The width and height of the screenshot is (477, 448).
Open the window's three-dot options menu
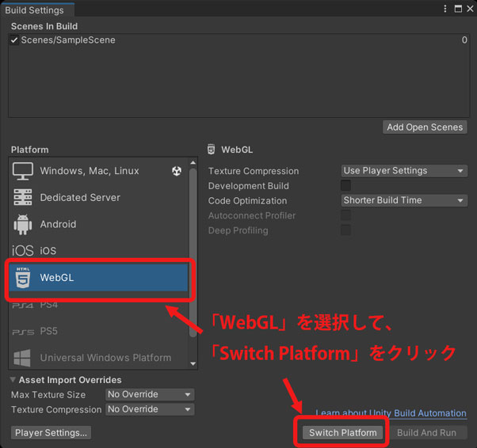(x=445, y=9)
